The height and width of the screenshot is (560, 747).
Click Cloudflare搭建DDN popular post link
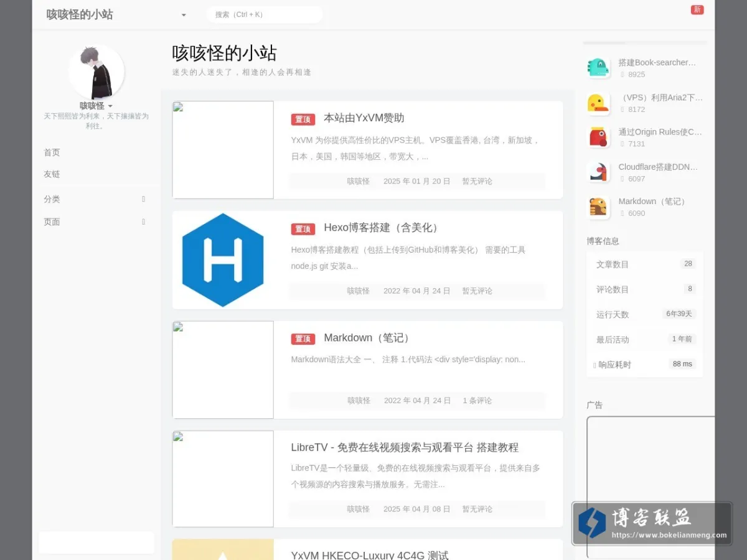click(x=658, y=167)
